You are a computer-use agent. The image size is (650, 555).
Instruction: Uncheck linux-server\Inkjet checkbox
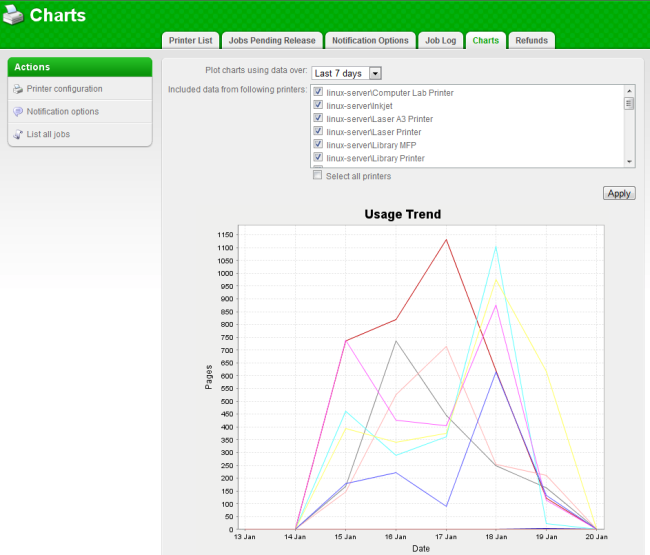318,105
